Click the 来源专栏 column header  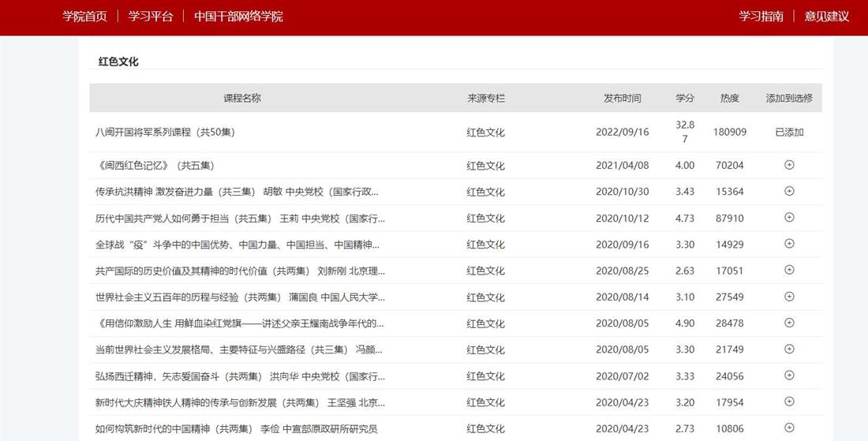(486, 98)
